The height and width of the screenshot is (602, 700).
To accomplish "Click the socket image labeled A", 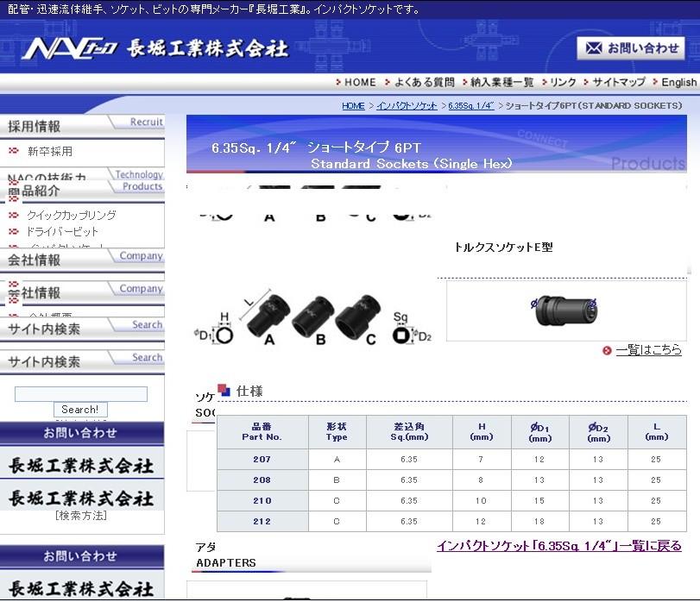I will [267, 316].
